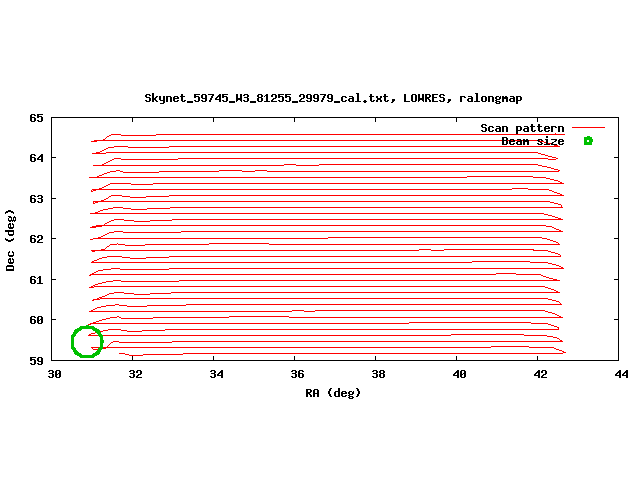
Task: Click the red scan pattern legend line sample
Action: coord(588,128)
